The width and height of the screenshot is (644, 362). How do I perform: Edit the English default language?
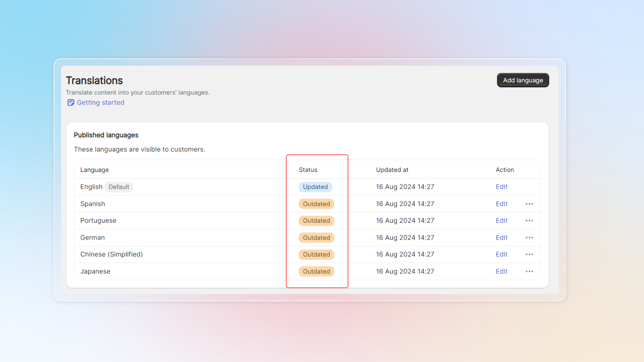(501, 187)
